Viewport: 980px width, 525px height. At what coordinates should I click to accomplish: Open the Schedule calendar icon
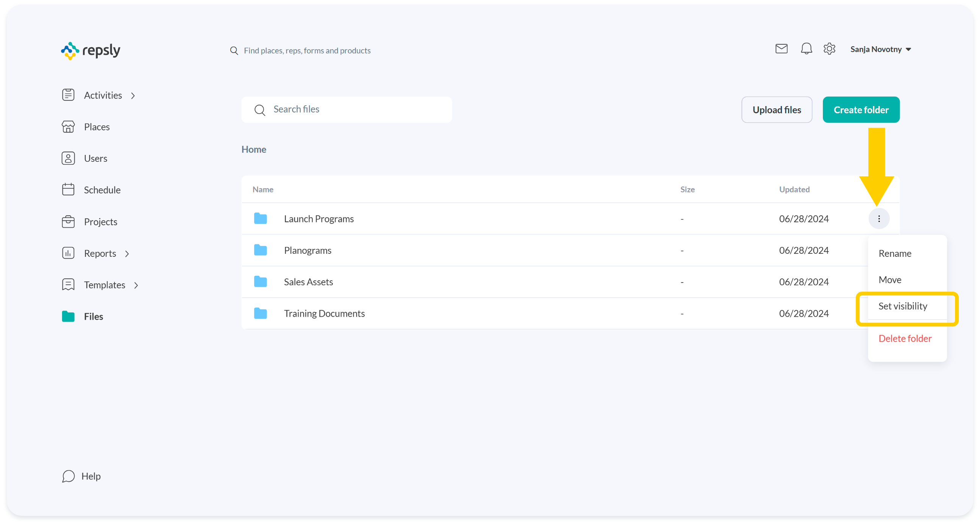click(68, 189)
